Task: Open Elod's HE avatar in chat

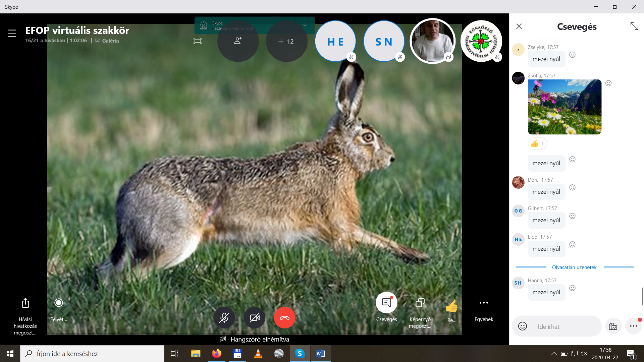Action: [x=518, y=239]
